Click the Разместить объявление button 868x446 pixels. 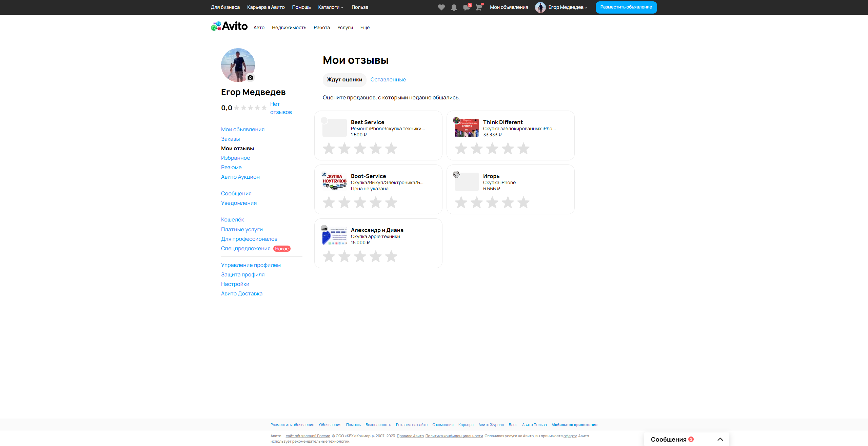[626, 7]
